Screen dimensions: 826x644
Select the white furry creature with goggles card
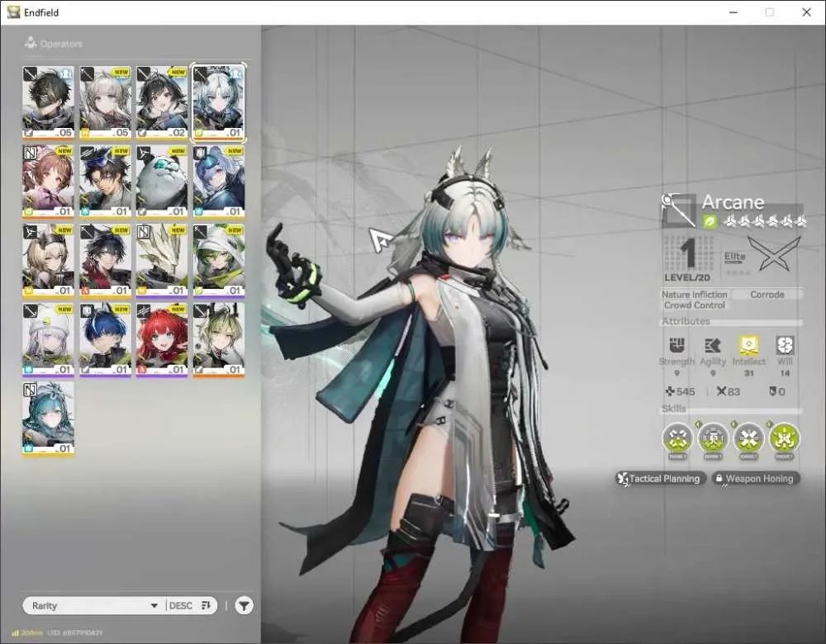click(162, 182)
